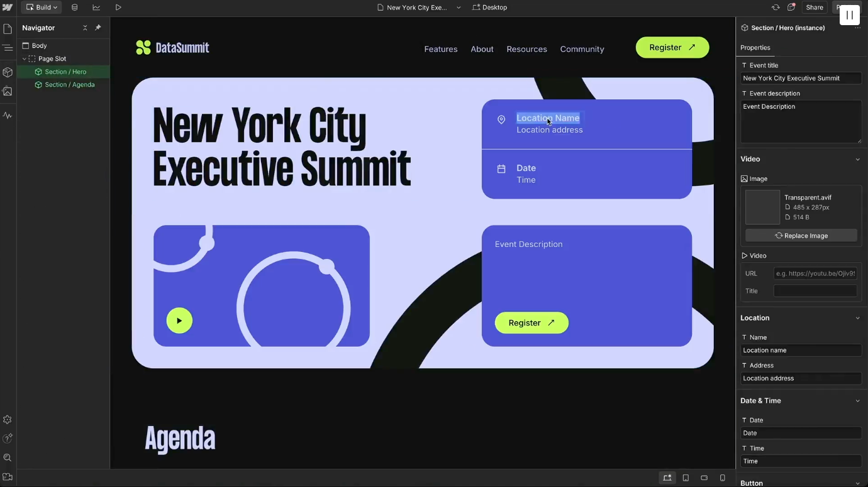868x487 pixels.
Task: Open the Assets panel
Action: [8, 91]
